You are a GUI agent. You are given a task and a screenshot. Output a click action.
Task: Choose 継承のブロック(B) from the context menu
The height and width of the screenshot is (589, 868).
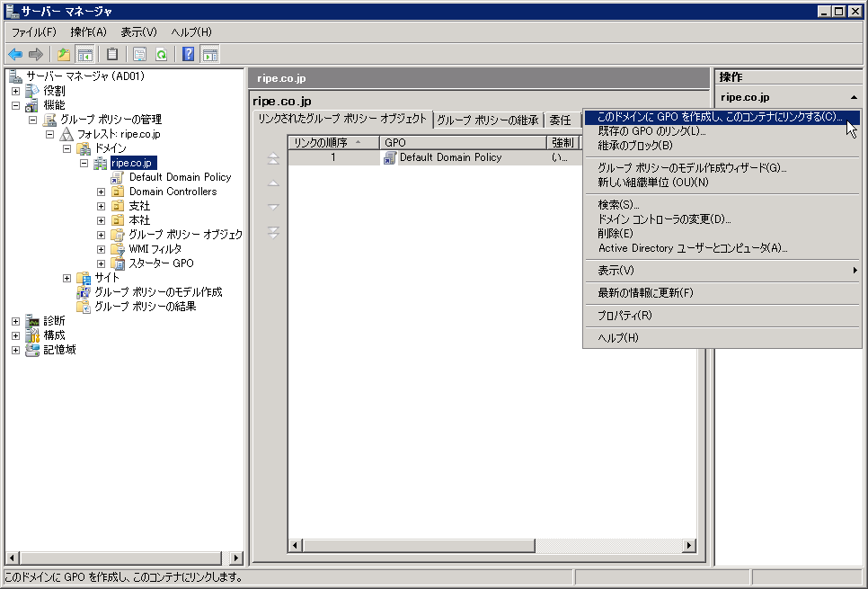pyautogui.click(x=722, y=146)
